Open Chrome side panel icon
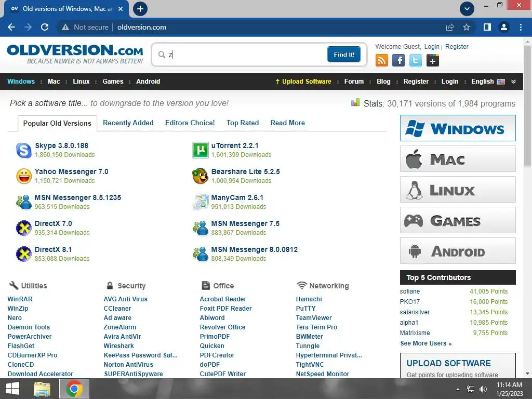The height and width of the screenshot is (399, 532). 487,27
